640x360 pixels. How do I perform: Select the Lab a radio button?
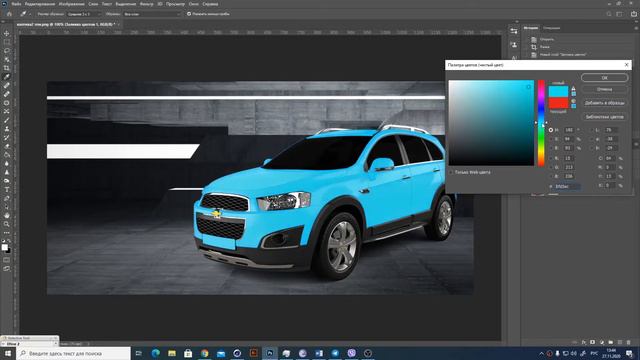(592, 139)
